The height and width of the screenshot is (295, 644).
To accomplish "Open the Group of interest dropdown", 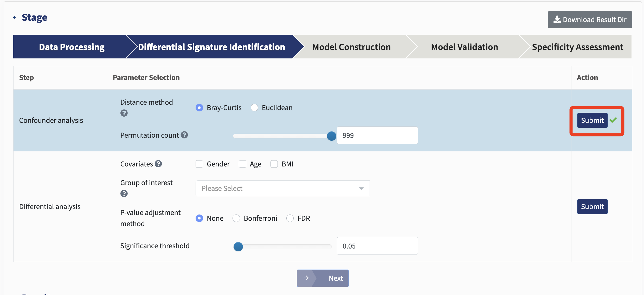I will tap(282, 188).
